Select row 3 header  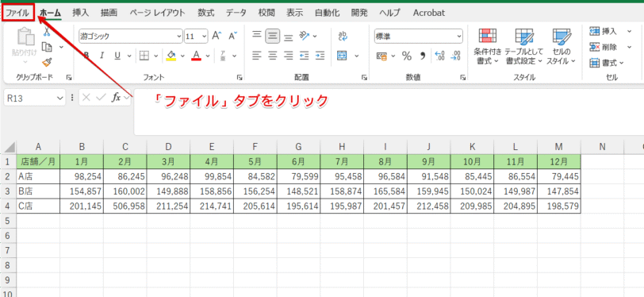pyautogui.click(x=7, y=191)
